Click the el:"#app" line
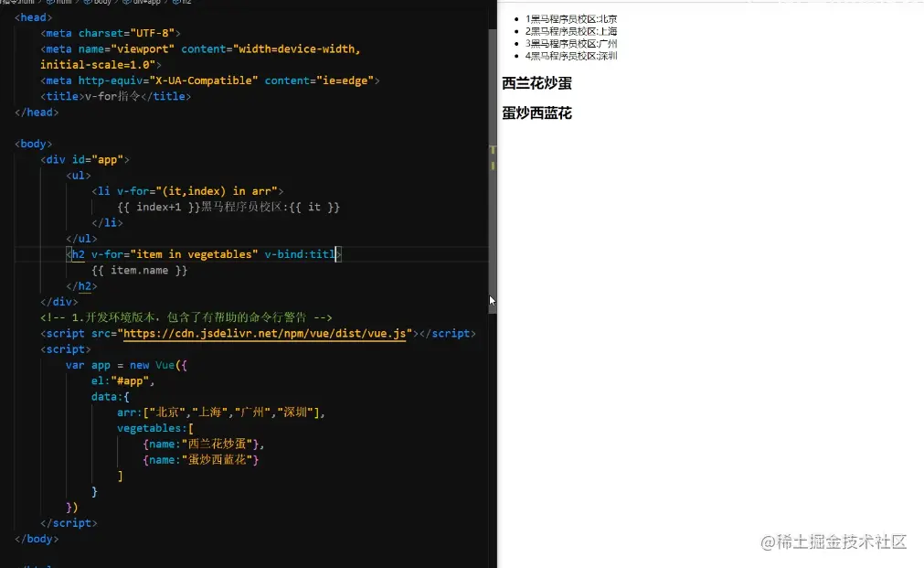The height and width of the screenshot is (568, 924). click(x=122, y=381)
